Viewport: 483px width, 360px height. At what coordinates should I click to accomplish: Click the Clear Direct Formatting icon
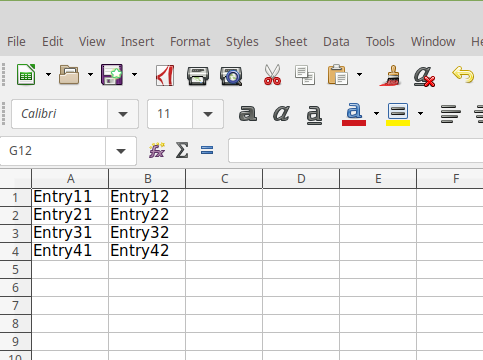point(424,76)
